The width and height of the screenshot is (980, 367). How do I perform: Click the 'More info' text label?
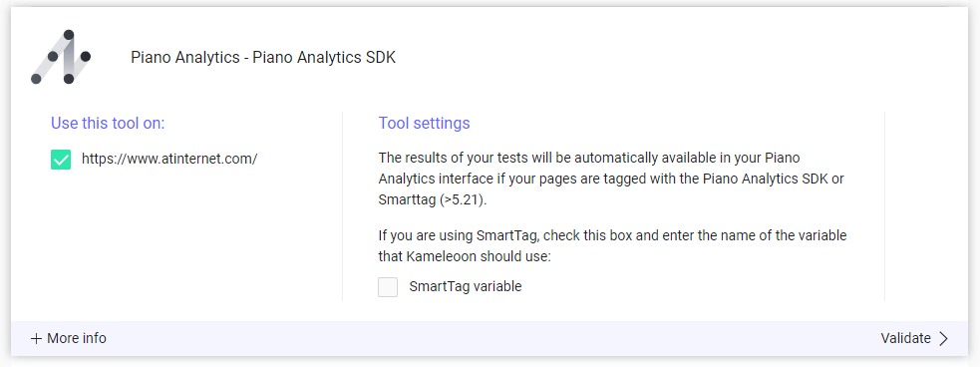[77, 339]
